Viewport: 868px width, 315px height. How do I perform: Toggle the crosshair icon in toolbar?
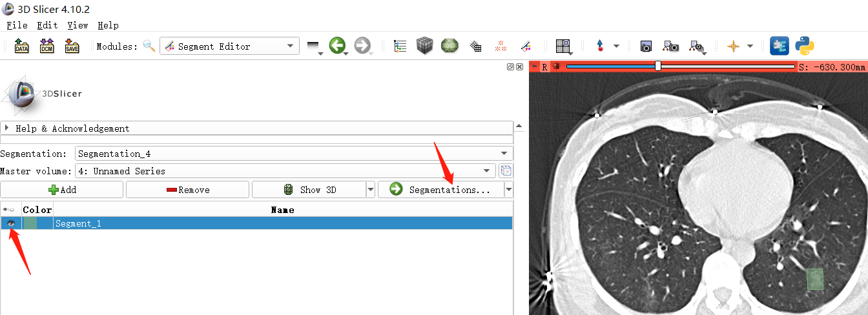pyautogui.click(x=733, y=46)
